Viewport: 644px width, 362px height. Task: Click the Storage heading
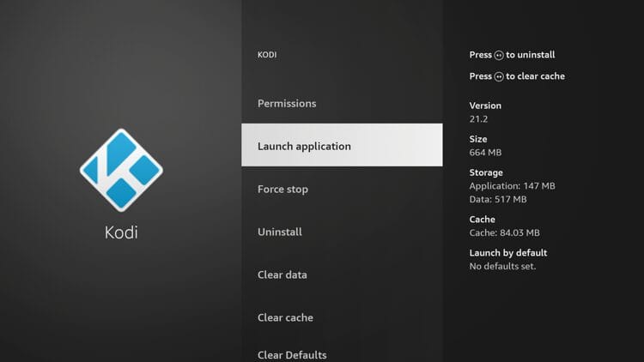(486, 172)
